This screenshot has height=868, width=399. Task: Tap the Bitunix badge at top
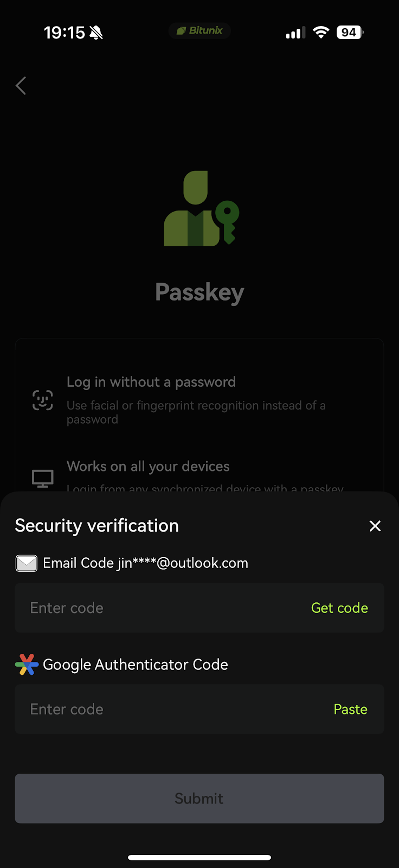click(200, 31)
